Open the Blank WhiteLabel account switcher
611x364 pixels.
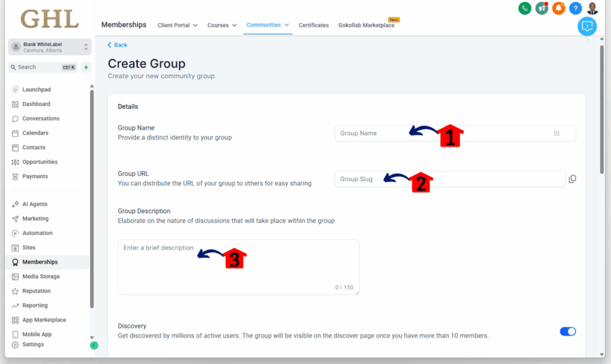coord(50,47)
